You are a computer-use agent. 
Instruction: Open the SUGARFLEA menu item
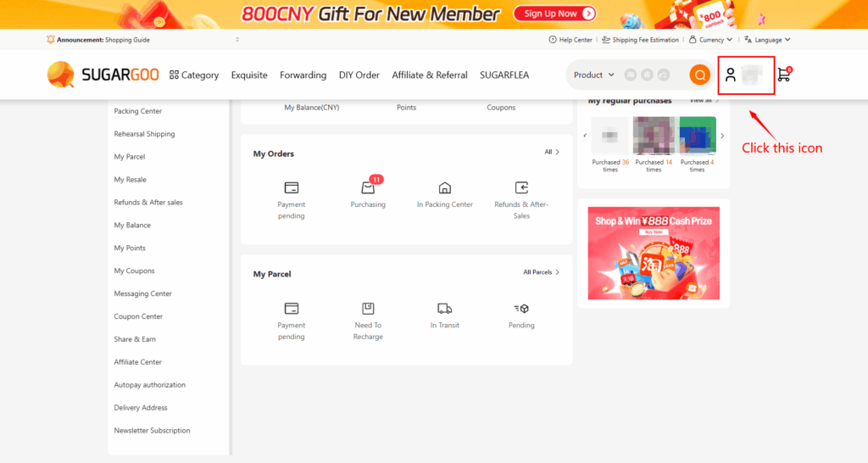pyautogui.click(x=504, y=75)
